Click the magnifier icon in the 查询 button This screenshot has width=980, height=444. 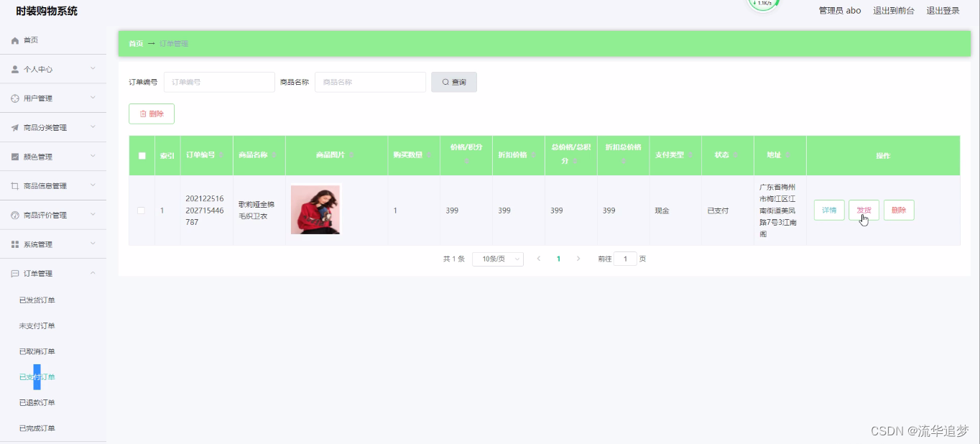pos(445,82)
